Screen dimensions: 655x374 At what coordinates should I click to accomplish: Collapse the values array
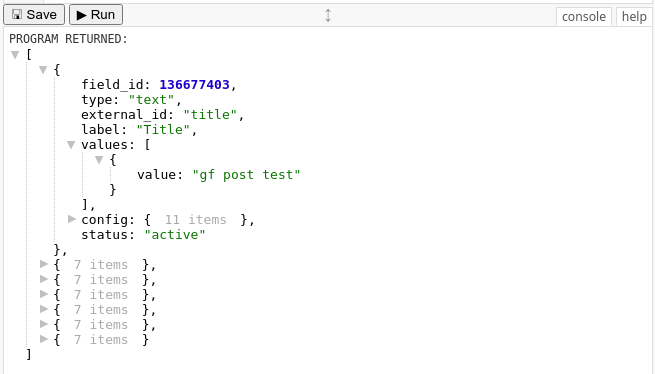tap(71, 145)
